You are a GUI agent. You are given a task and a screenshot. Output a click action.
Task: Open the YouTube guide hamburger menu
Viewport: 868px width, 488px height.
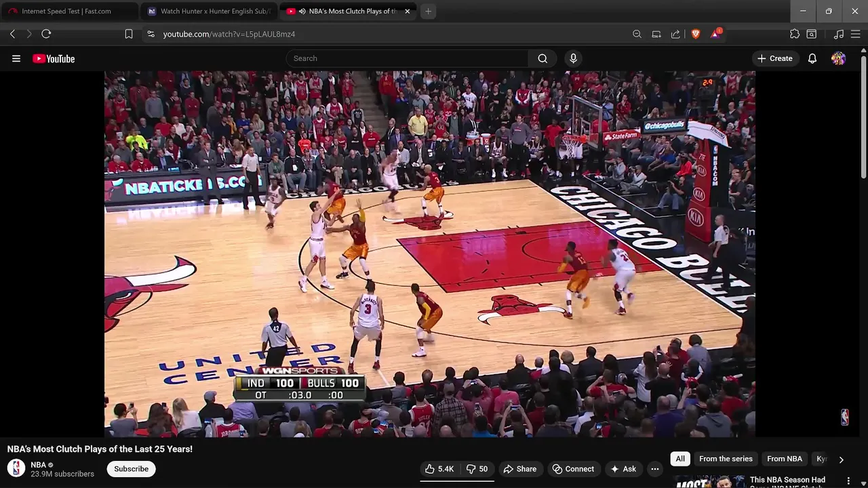(16, 58)
